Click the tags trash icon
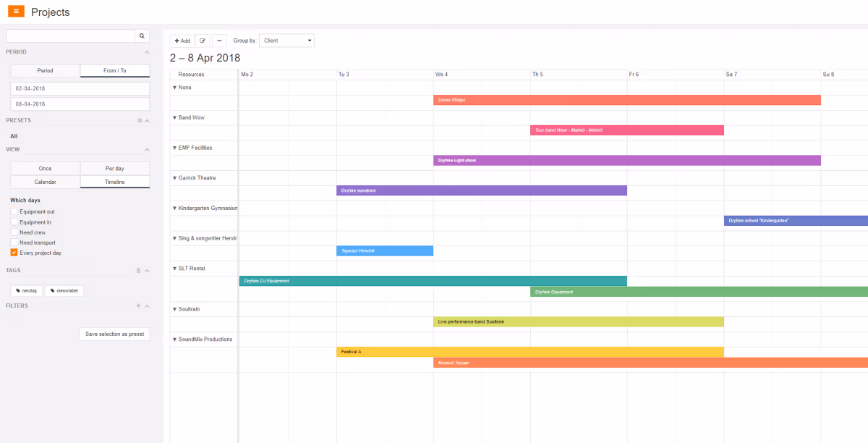 139,270
